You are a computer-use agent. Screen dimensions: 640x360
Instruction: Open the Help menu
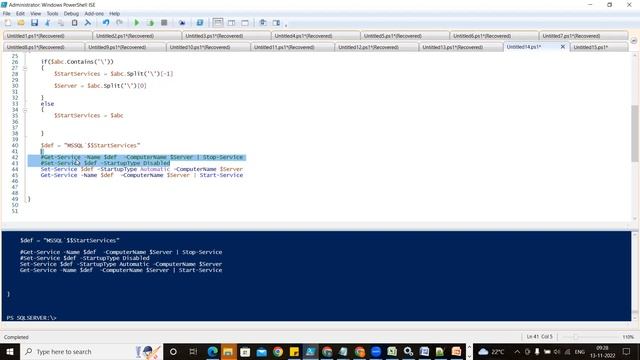[x=114, y=13]
